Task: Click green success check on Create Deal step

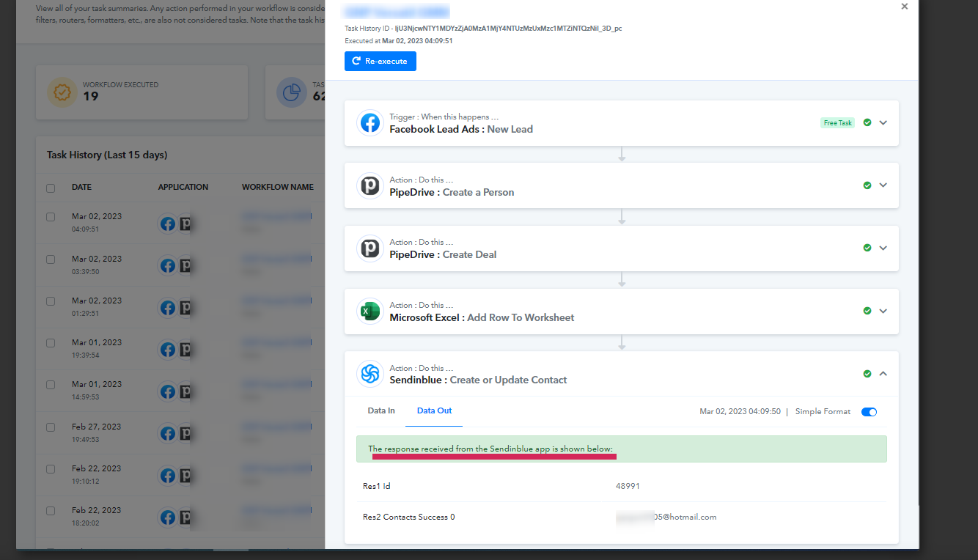Action: click(867, 248)
